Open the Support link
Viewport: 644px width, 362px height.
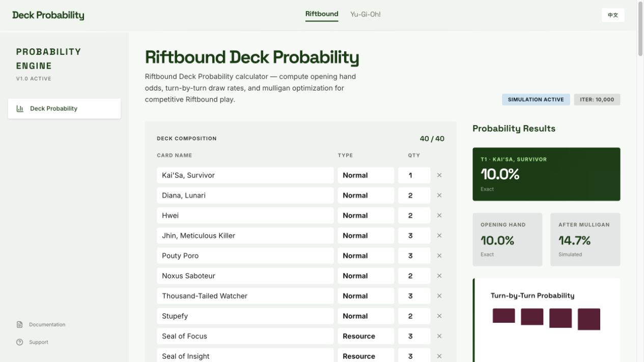33,342
